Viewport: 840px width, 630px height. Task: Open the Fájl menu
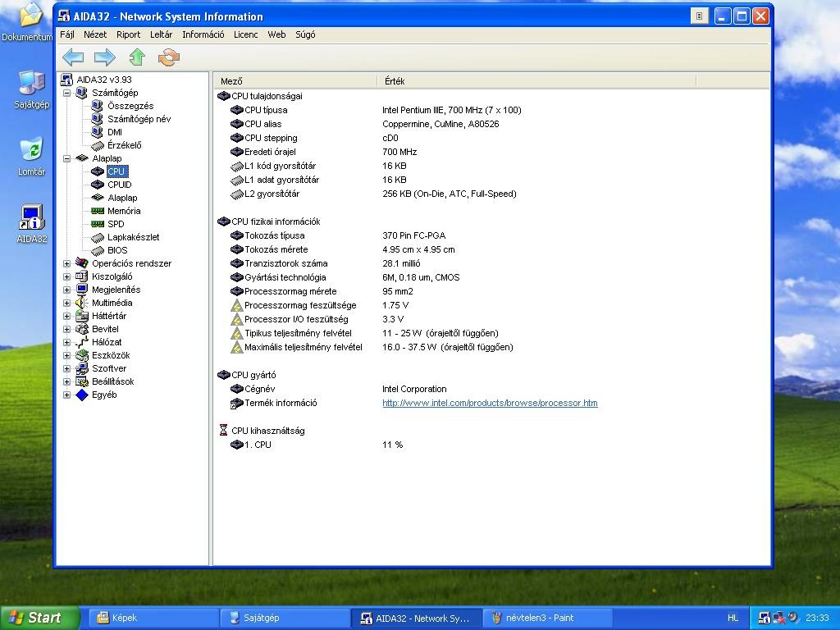[67, 34]
